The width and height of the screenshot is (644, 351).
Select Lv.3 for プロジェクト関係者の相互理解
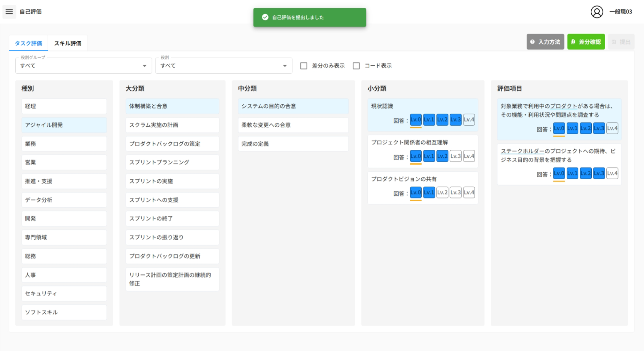(455, 156)
